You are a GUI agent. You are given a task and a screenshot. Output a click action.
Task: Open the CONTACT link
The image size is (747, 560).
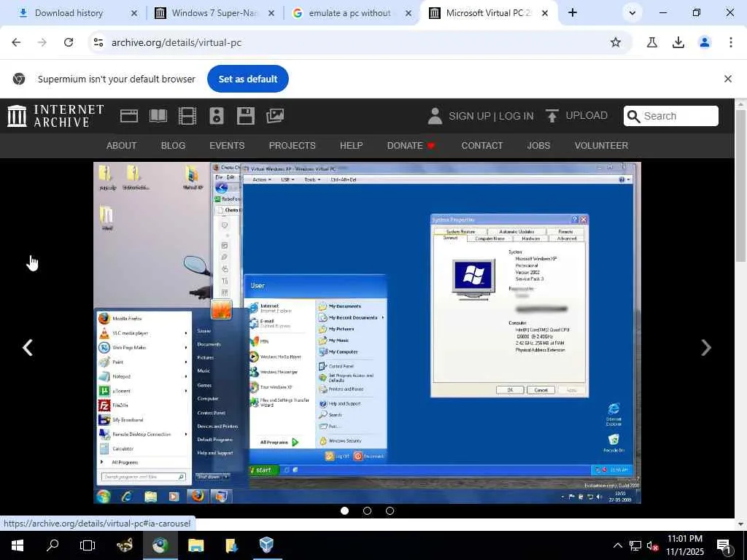(x=481, y=146)
